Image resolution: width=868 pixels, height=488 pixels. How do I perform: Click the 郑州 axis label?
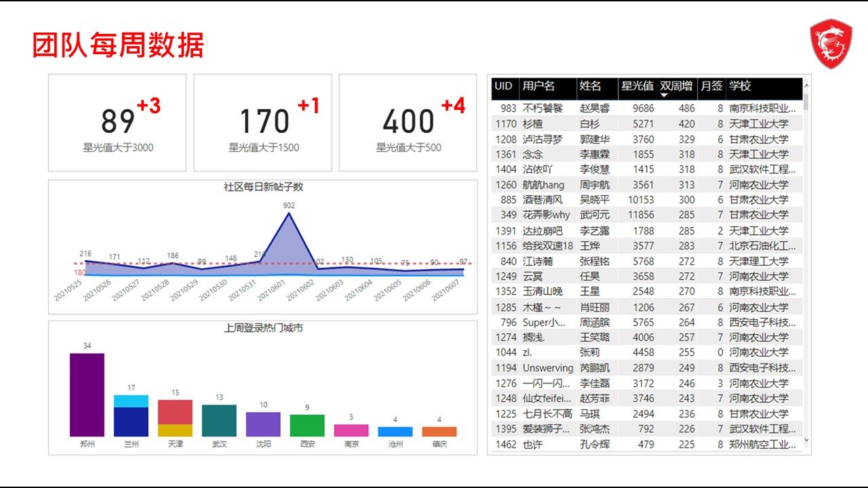coord(87,444)
